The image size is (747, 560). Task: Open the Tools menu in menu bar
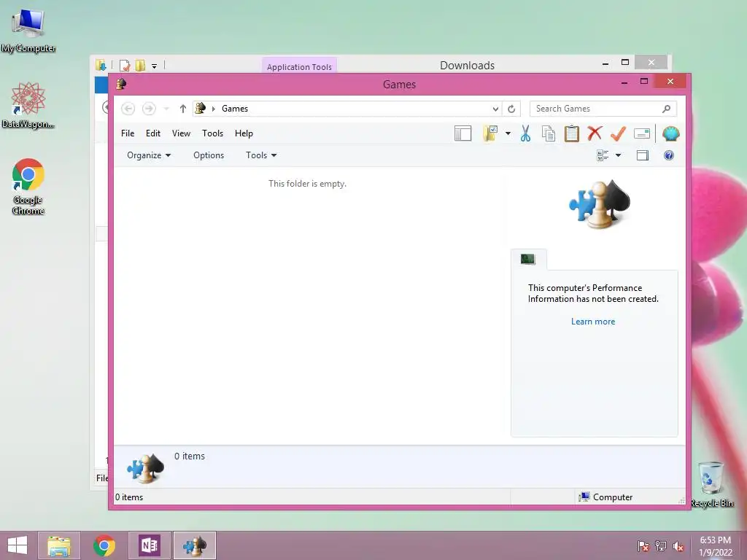[x=212, y=133]
